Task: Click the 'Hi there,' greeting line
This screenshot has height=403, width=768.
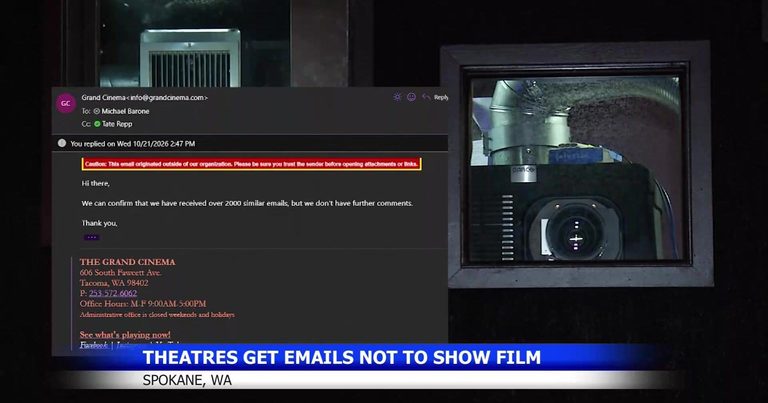Action: 96,183
